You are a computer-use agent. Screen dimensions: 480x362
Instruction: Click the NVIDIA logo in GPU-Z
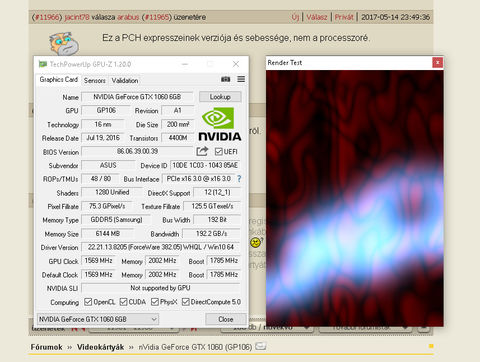[220, 124]
